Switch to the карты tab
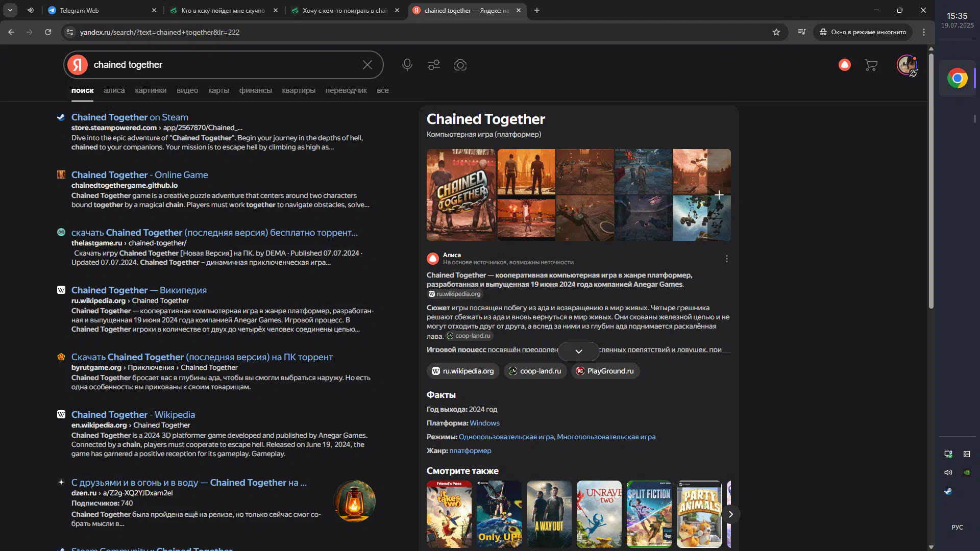Viewport: 980px width, 551px height. click(x=218, y=90)
